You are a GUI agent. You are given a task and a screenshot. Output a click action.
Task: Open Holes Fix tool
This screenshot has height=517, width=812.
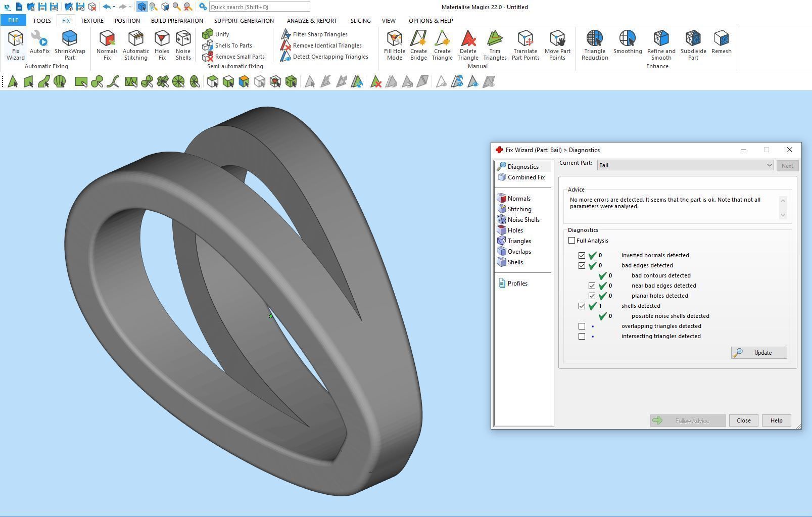point(162,45)
